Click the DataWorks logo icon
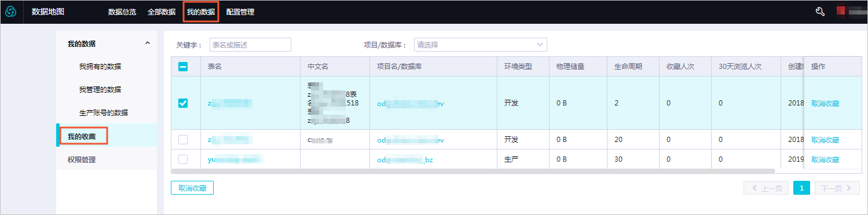 tap(10, 12)
